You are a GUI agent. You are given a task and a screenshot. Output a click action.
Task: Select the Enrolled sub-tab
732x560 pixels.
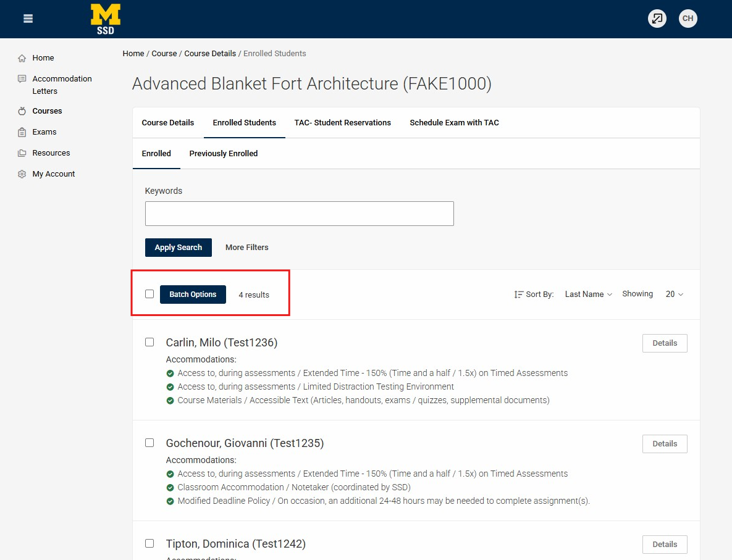click(156, 154)
